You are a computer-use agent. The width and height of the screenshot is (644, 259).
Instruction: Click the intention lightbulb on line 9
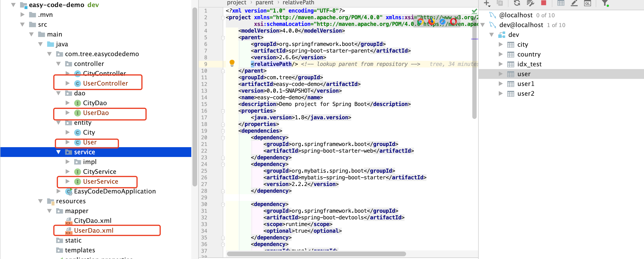[x=232, y=63]
